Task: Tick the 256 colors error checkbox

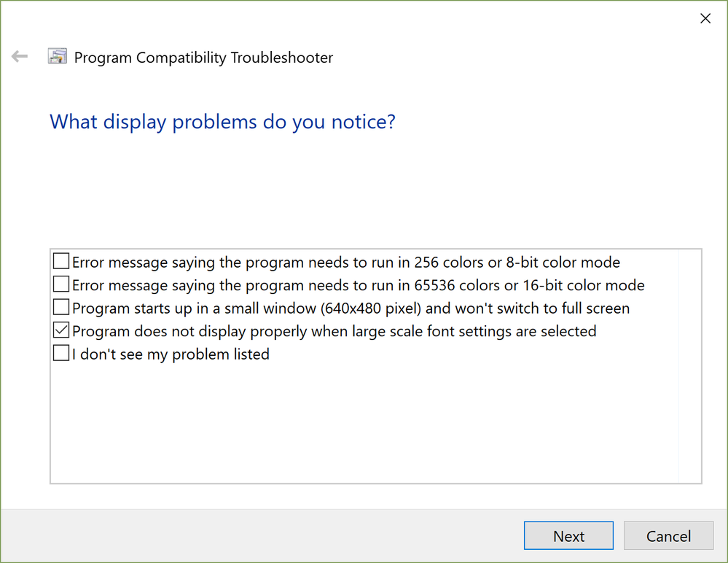Action: tap(61, 261)
